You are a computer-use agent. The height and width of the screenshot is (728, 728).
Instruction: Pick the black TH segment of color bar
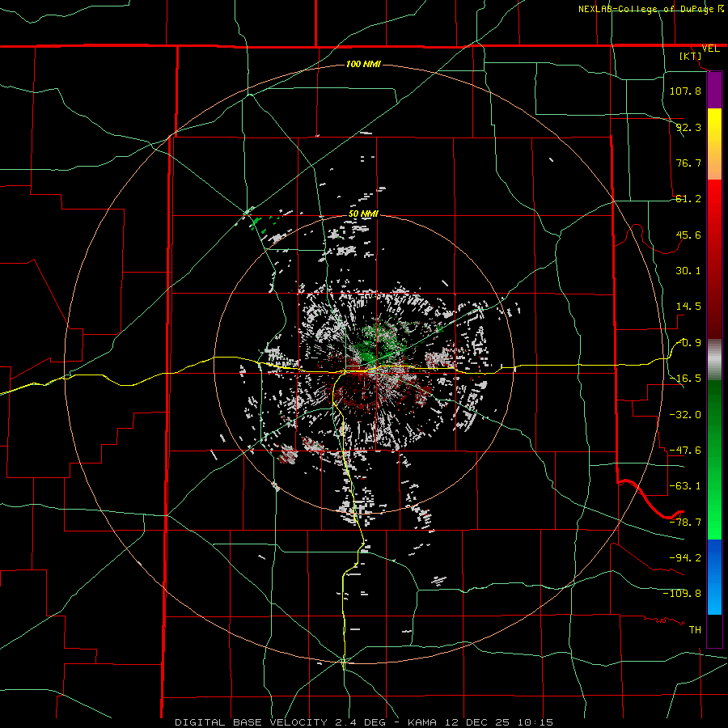pyautogui.click(x=714, y=630)
